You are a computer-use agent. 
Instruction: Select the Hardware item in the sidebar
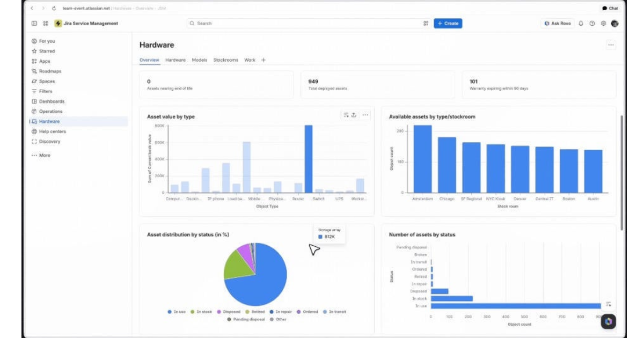(78, 122)
